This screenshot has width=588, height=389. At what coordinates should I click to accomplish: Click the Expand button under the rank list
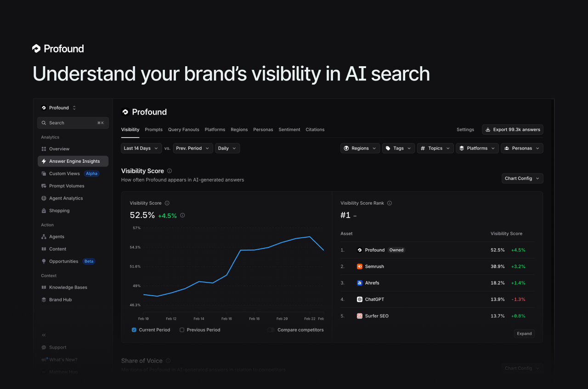[524, 333]
